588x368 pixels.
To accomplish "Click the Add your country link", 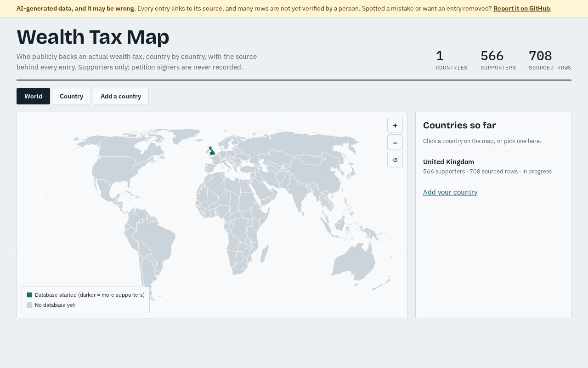I will pos(450,192).
